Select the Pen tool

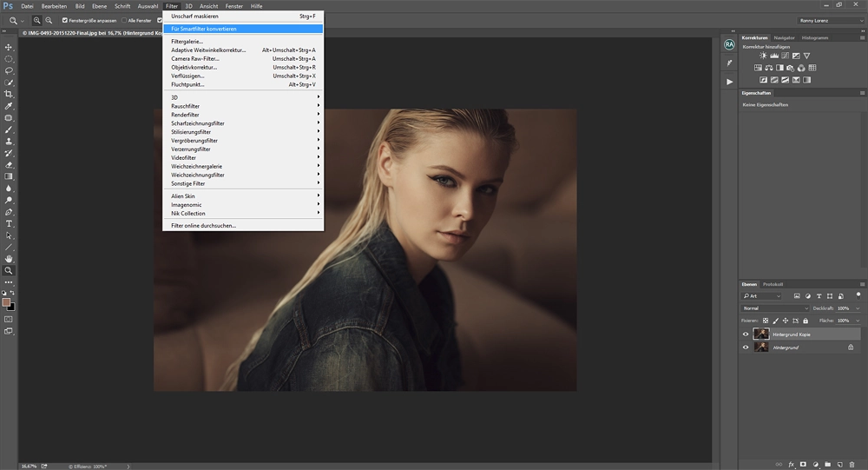pyautogui.click(x=9, y=212)
